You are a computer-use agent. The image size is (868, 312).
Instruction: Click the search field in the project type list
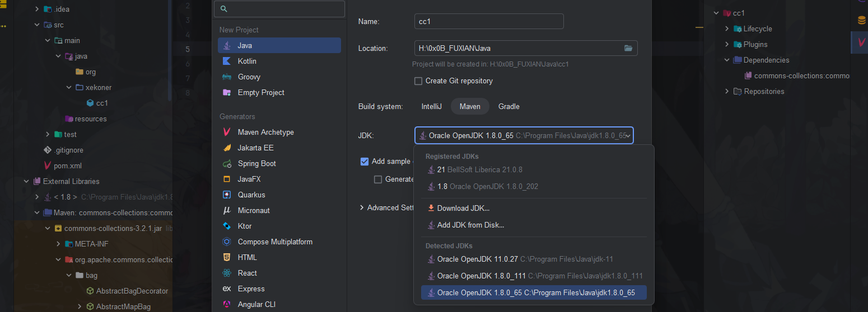pos(280,9)
